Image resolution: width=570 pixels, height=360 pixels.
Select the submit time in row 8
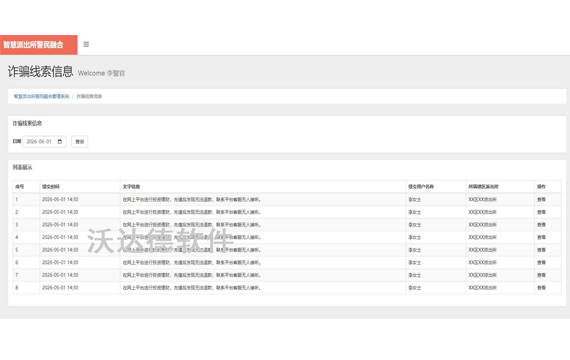tap(60, 288)
